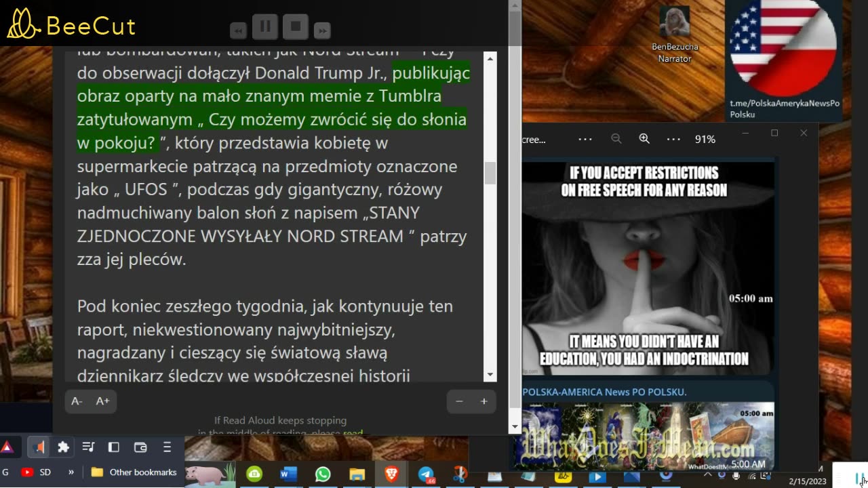Open the Extensions puzzle icon
868x488 pixels.
click(x=64, y=447)
